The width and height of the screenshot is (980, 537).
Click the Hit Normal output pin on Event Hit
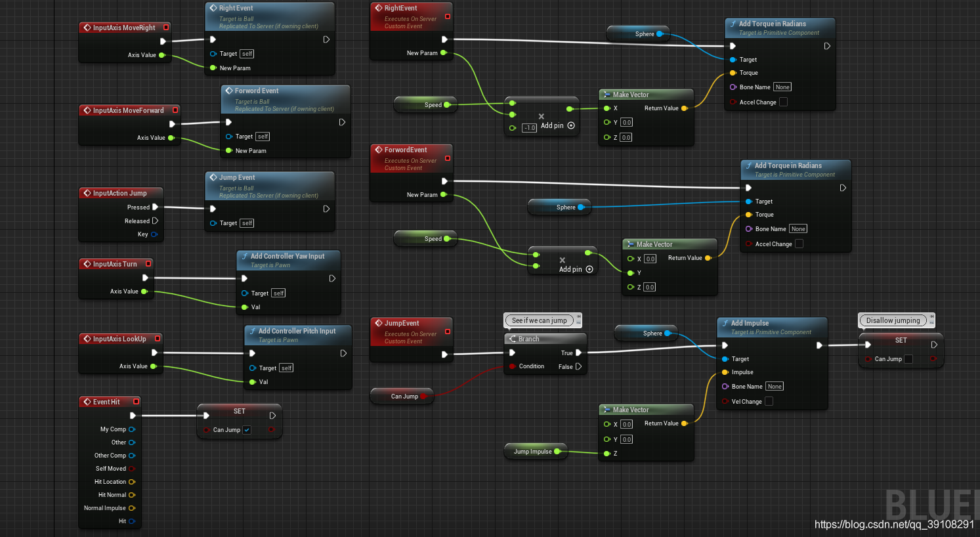[x=132, y=495]
